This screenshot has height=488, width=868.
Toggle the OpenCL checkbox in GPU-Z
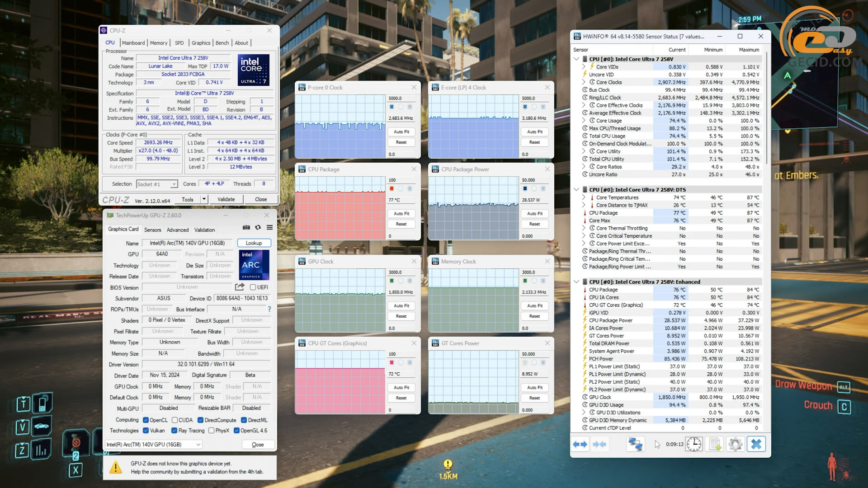pyautogui.click(x=146, y=420)
